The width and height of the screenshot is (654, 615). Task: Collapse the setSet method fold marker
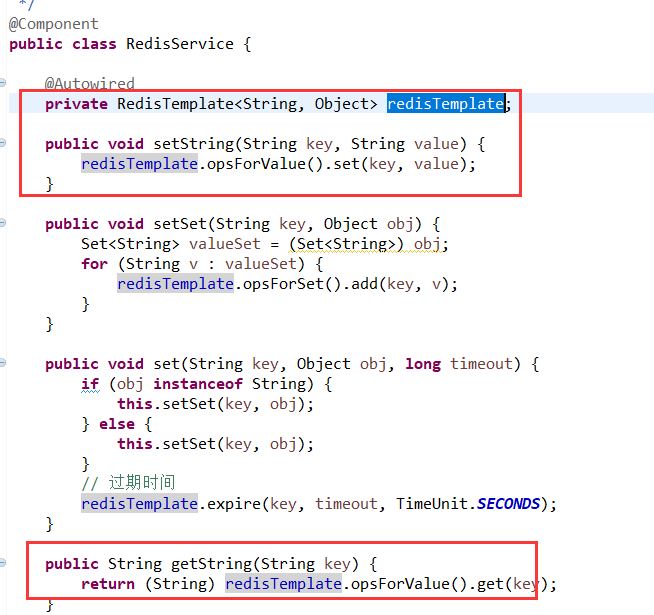tap(2, 223)
